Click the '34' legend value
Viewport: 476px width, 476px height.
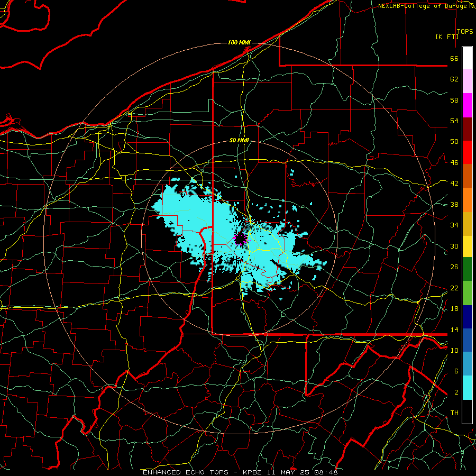(x=454, y=225)
